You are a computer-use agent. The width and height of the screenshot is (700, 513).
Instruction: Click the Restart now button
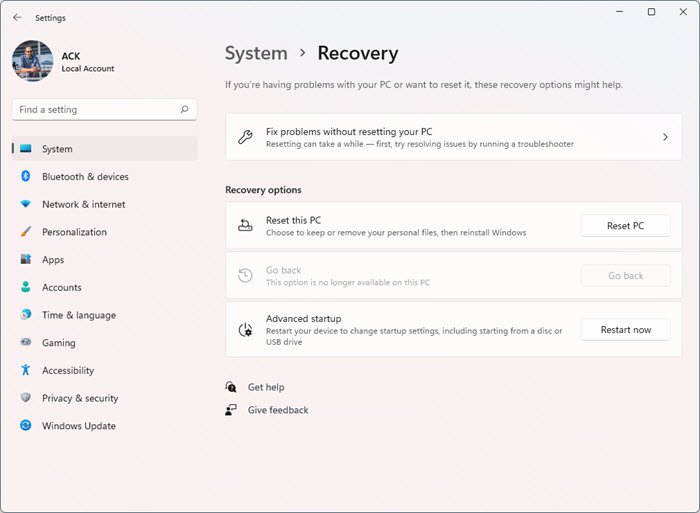[x=625, y=330]
